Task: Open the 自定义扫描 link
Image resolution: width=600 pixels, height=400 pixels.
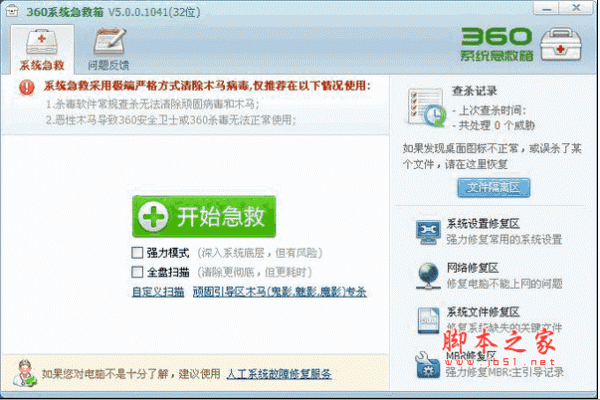Action: (158, 292)
